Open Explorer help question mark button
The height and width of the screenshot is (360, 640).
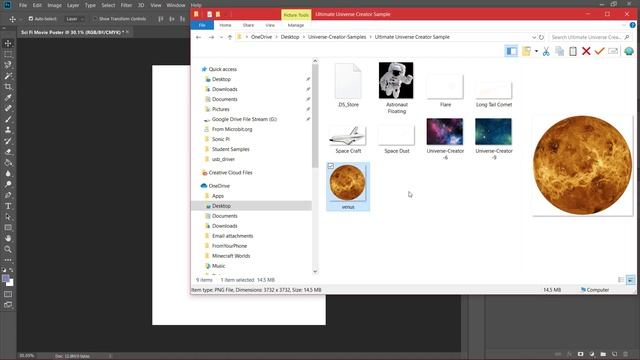coord(632,25)
